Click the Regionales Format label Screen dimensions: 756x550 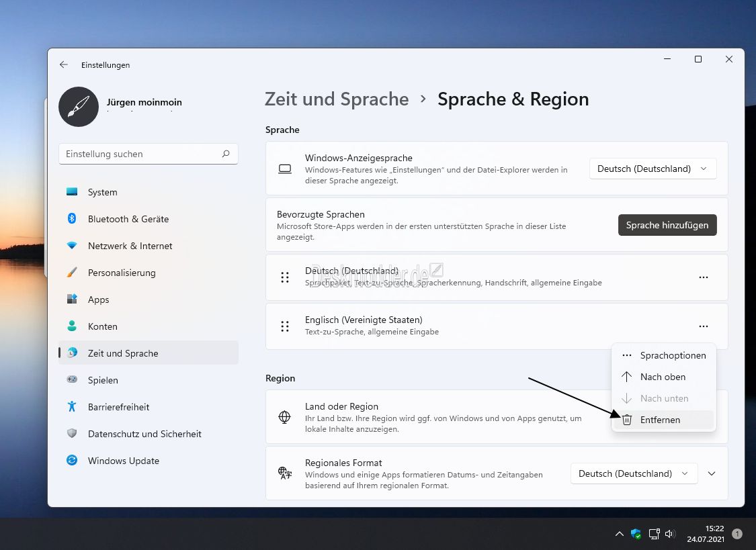pos(343,463)
